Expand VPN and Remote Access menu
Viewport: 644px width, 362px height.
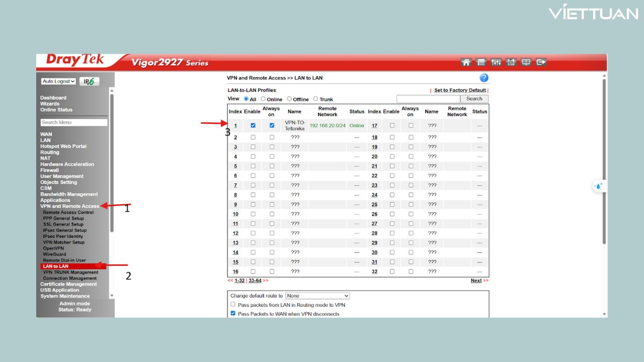(69, 206)
